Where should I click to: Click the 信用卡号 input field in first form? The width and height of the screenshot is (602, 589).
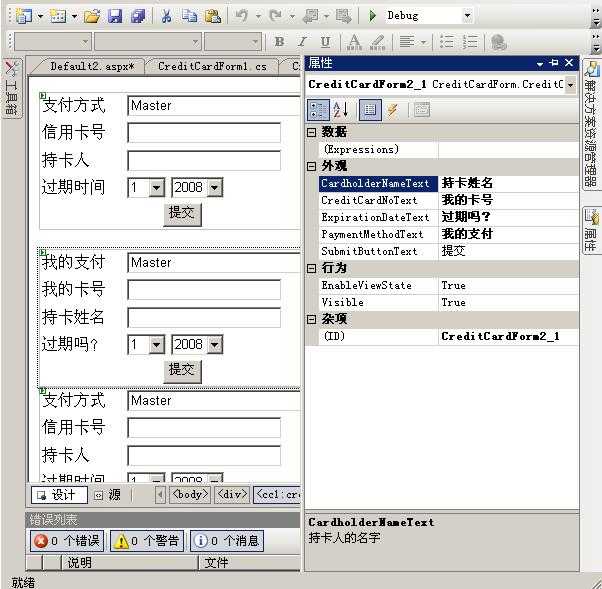click(x=204, y=132)
